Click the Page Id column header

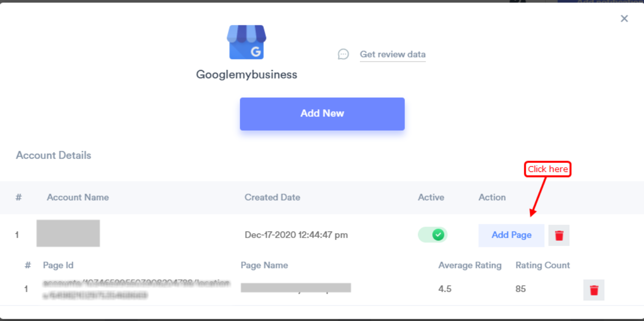pyautogui.click(x=58, y=265)
